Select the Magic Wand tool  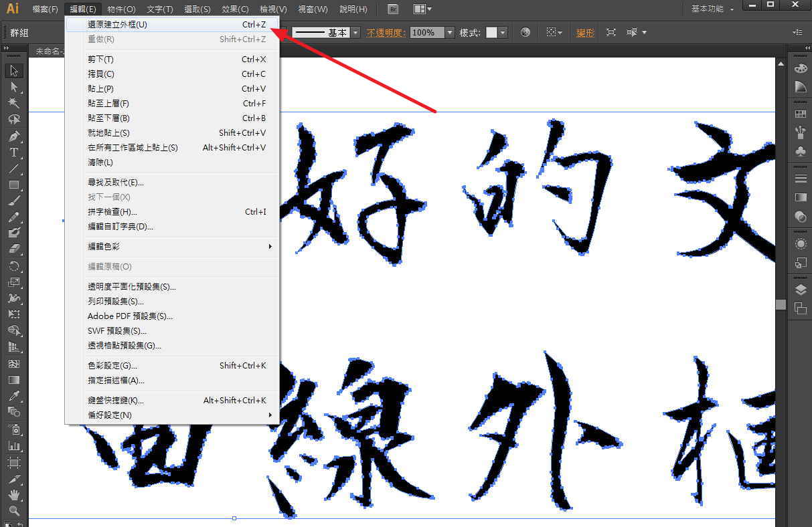coord(14,103)
